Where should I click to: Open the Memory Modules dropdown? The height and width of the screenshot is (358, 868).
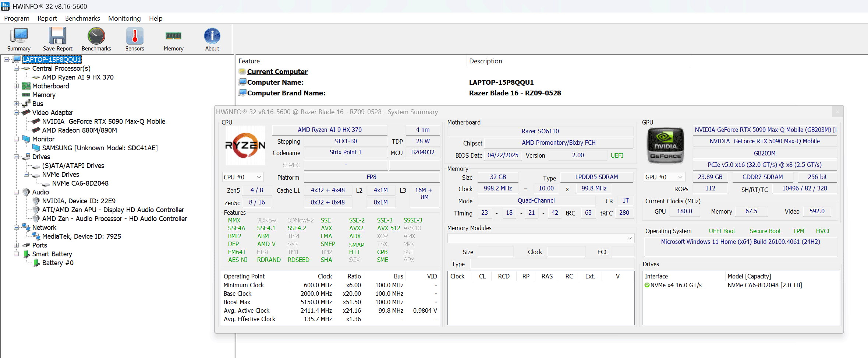[x=541, y=238]
